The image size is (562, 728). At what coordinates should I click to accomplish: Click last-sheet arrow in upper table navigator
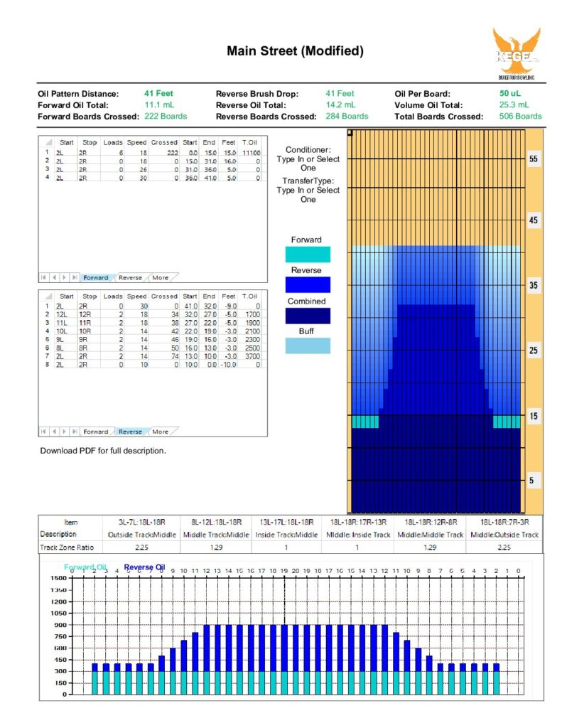pyautogui.click(x=75, y=277)
